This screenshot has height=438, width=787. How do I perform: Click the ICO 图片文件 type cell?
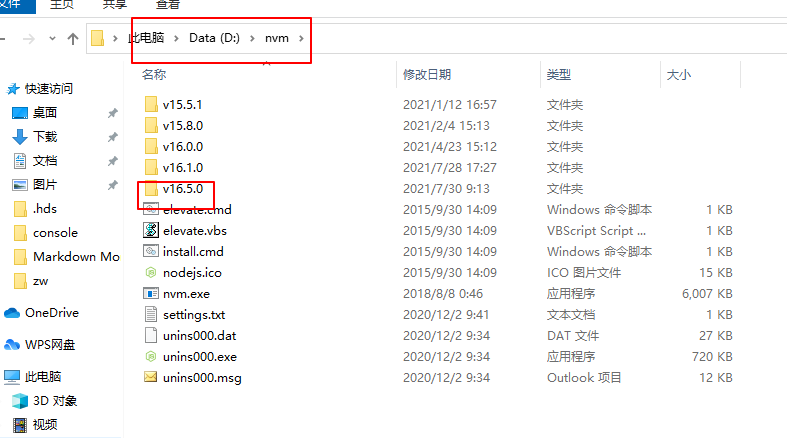(x=584, y=272)
